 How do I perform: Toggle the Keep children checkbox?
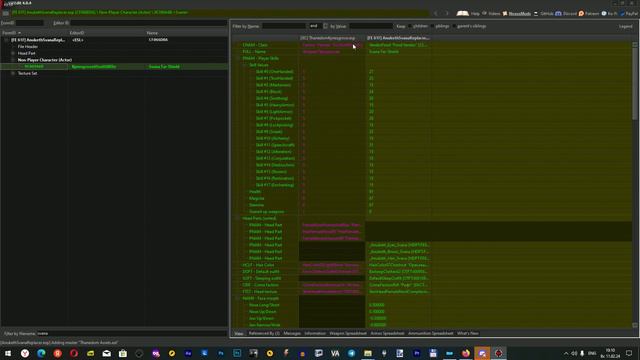click(x=409, y=26)
